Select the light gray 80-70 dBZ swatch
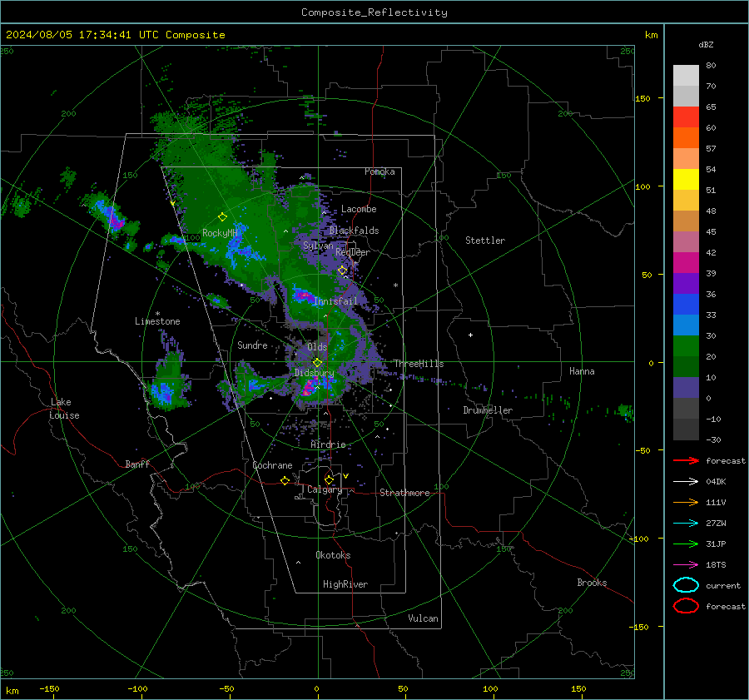Viewport: 749px width, 700px height. pyautogui.click(x=686, y=76)
